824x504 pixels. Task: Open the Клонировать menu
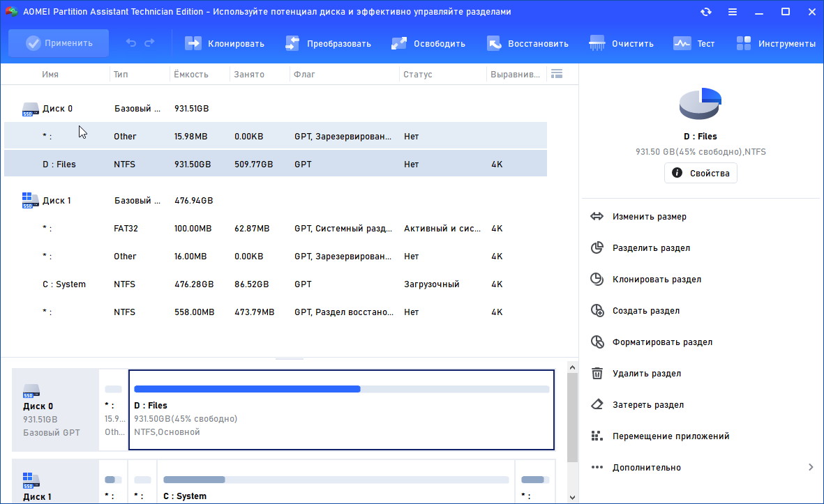(225, 44)
